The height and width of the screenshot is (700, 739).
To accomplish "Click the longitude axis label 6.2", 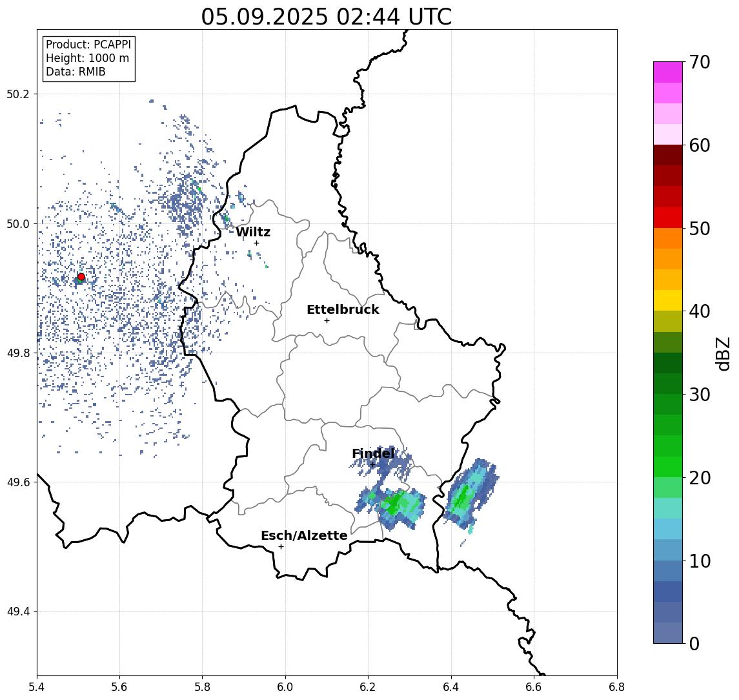I will [x=369, y=687].
